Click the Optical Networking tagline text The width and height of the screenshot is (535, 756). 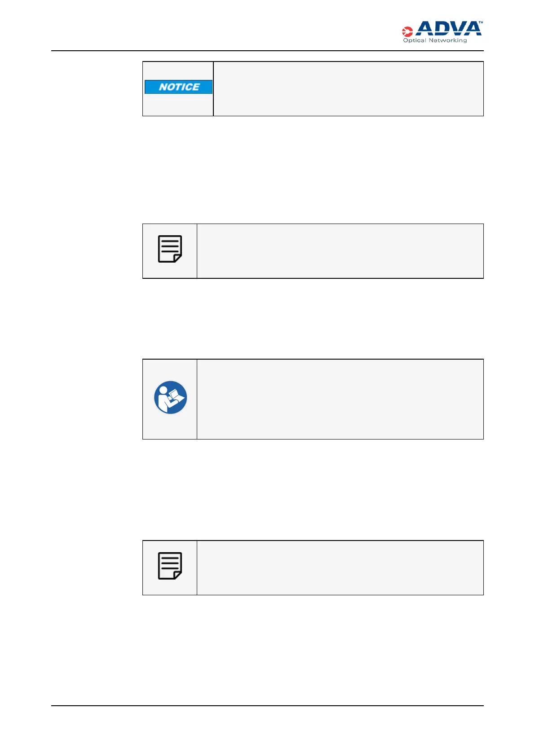point(435,40)
